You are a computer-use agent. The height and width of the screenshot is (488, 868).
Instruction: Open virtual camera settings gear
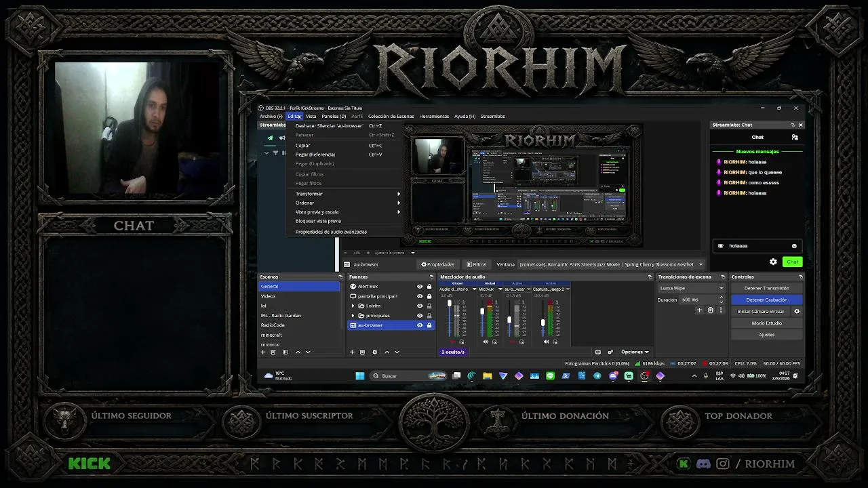(x=797, y=312)
